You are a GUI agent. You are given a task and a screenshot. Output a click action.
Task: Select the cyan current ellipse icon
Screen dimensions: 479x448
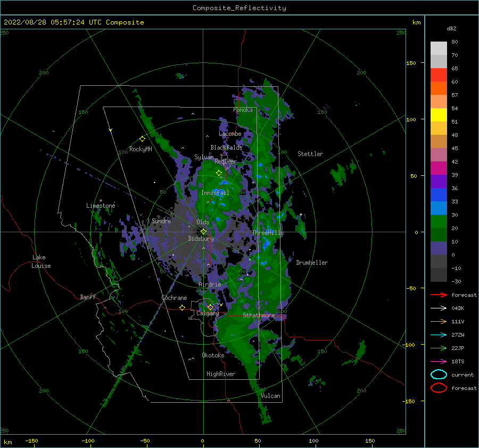pyautogui.click(x=439, y=374)
